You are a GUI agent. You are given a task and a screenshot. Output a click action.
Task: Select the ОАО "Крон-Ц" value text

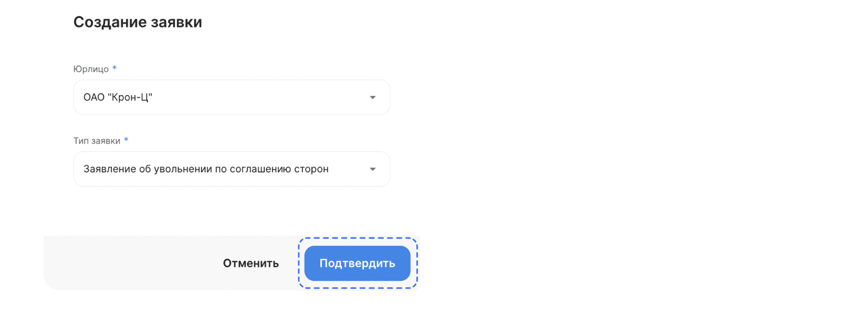click(x=118, y=97)
